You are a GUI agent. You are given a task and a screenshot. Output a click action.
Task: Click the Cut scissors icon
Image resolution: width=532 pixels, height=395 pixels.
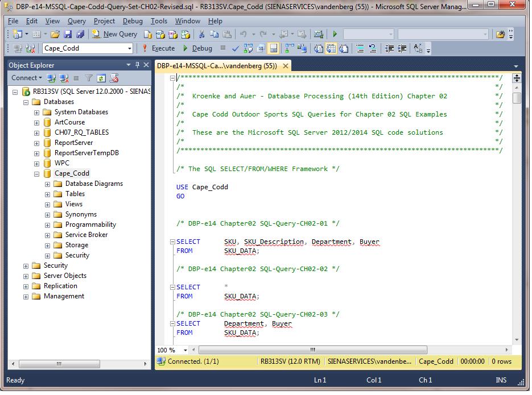click(201, 34)
